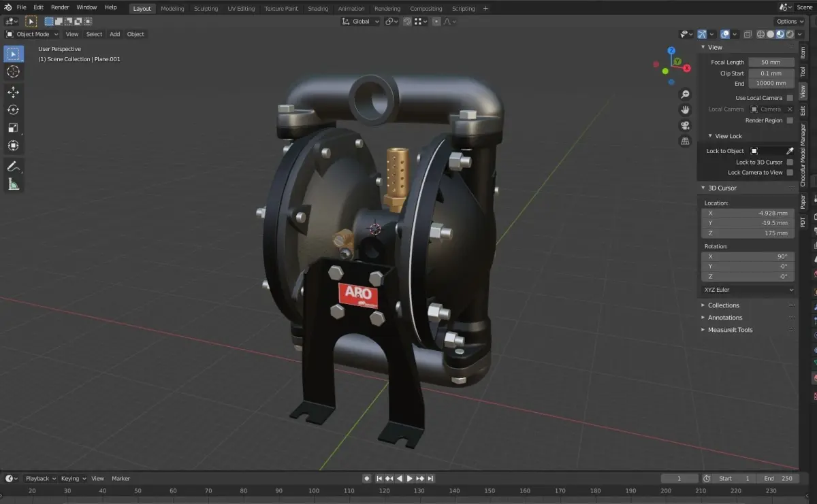Open the timeline Keying popover

click(x=73, y=478)
